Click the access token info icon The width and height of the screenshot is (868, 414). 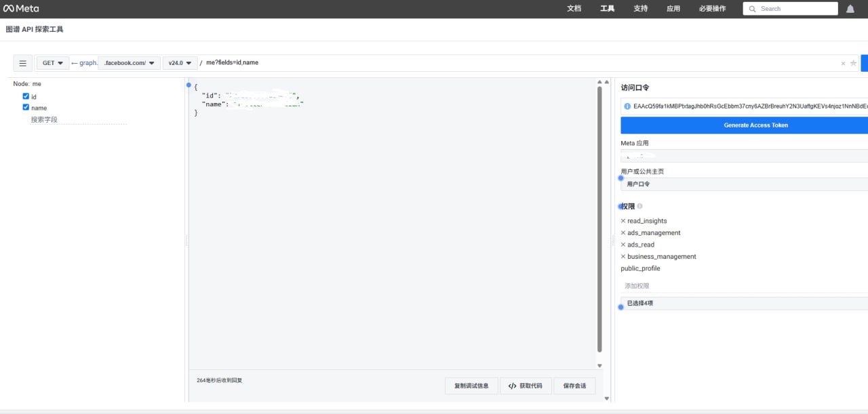[x=627, y=106]
